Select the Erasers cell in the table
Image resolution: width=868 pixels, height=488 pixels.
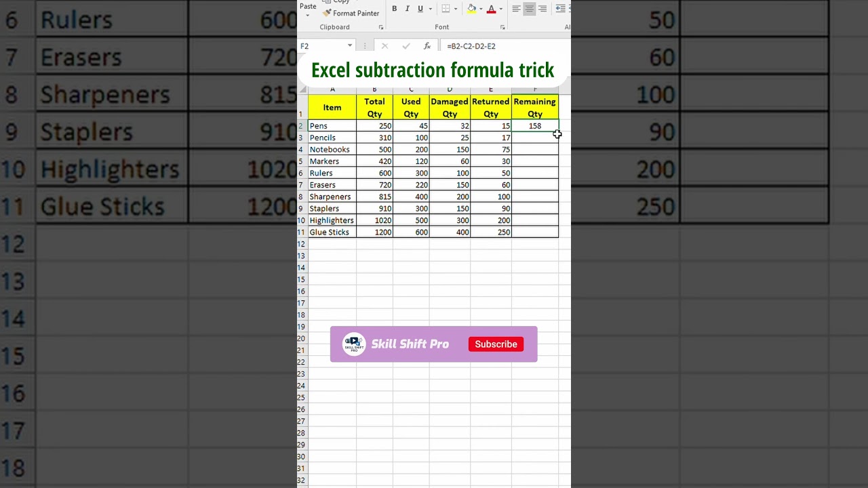pos(332,185)
